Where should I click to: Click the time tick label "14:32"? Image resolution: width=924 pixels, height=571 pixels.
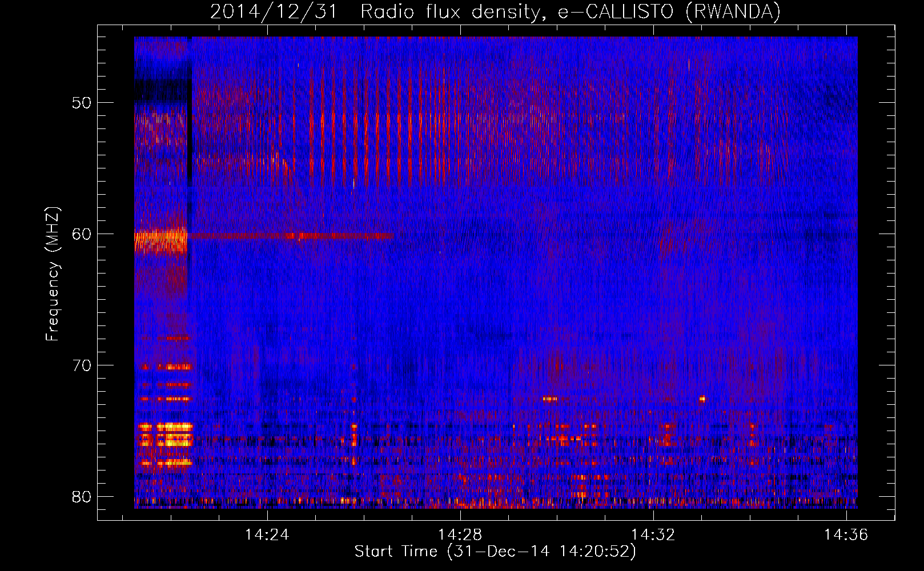tap(653, 535)
